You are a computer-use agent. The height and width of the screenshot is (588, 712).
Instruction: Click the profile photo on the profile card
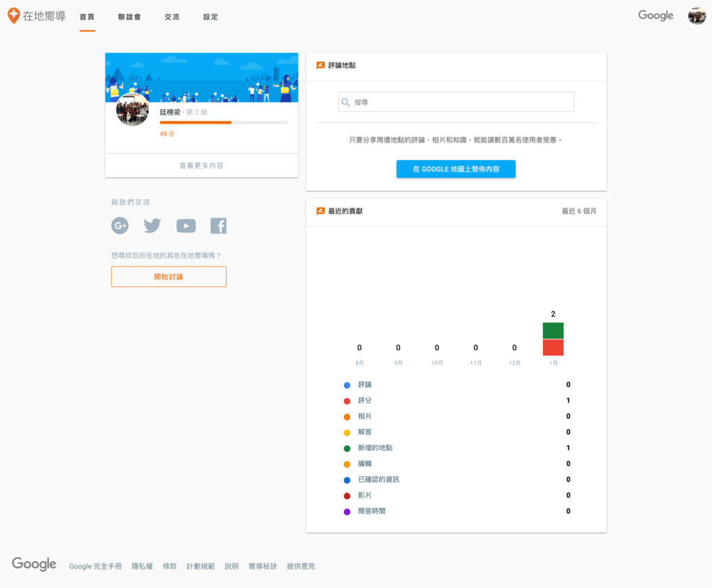[133, 109]
